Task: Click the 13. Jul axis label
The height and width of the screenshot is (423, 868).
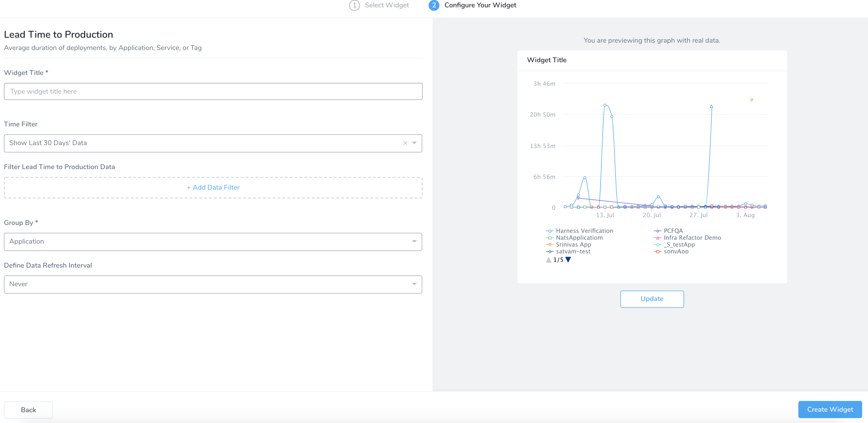Action: coord(605,215)
